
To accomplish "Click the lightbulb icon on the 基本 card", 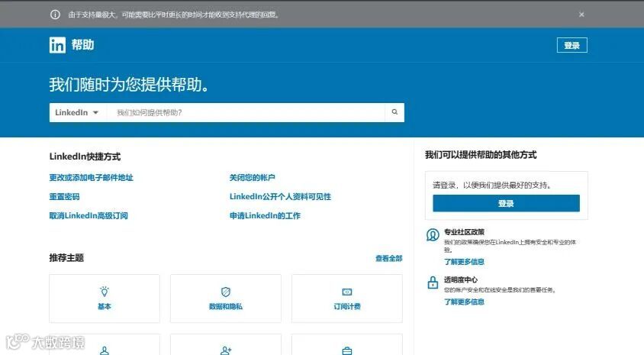I will (x=105, y=292).
